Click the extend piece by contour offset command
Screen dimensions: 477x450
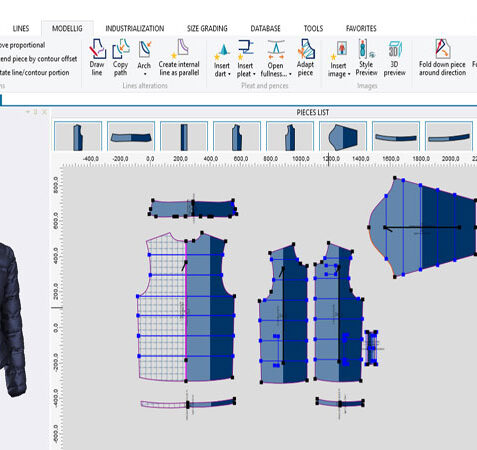[x=39, y=59]
